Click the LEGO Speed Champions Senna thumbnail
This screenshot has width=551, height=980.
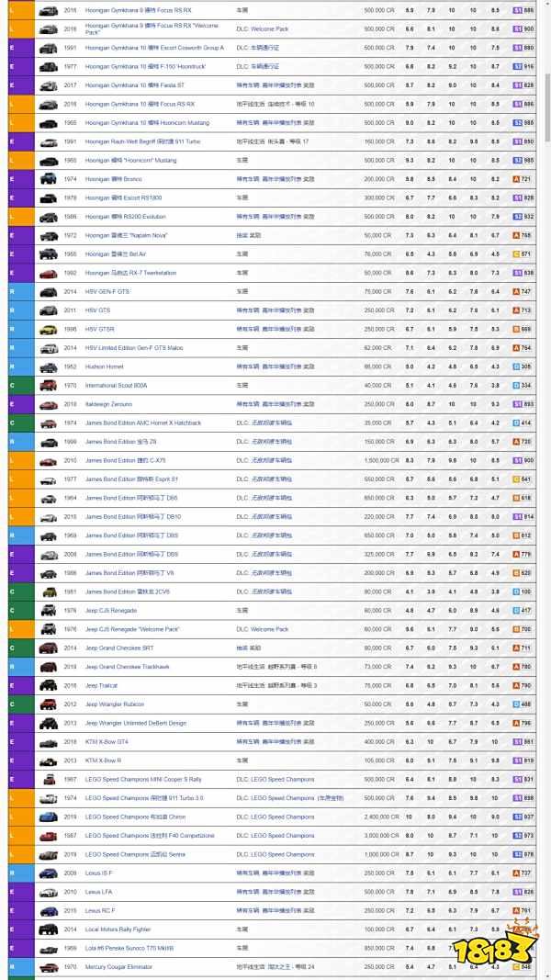point(48,854)
